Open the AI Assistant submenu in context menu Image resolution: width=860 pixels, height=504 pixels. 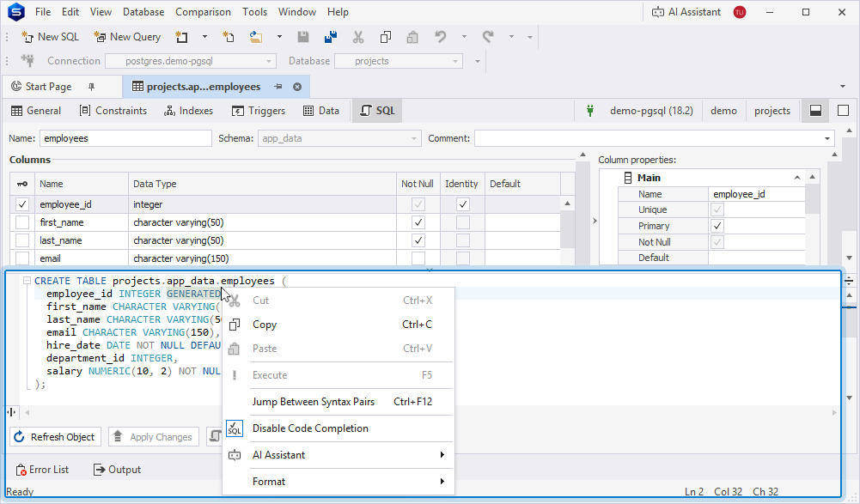coord(339,455)
